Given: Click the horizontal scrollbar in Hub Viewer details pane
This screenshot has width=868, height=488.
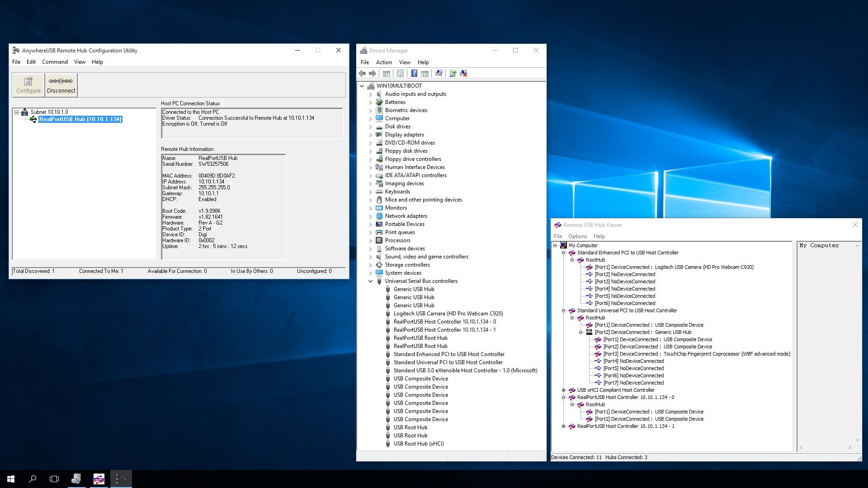Looking at the screenshot, I should pyautogui.click(x=825, y=447).
